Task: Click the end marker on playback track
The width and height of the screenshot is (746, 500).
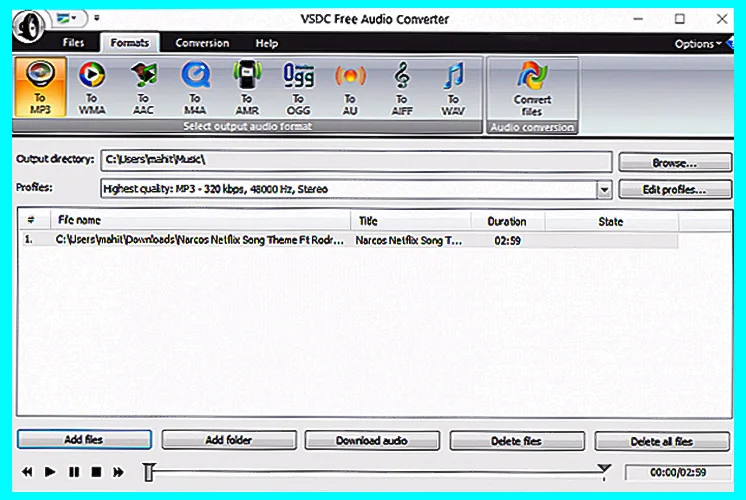Action: click(x=604, y=471)
